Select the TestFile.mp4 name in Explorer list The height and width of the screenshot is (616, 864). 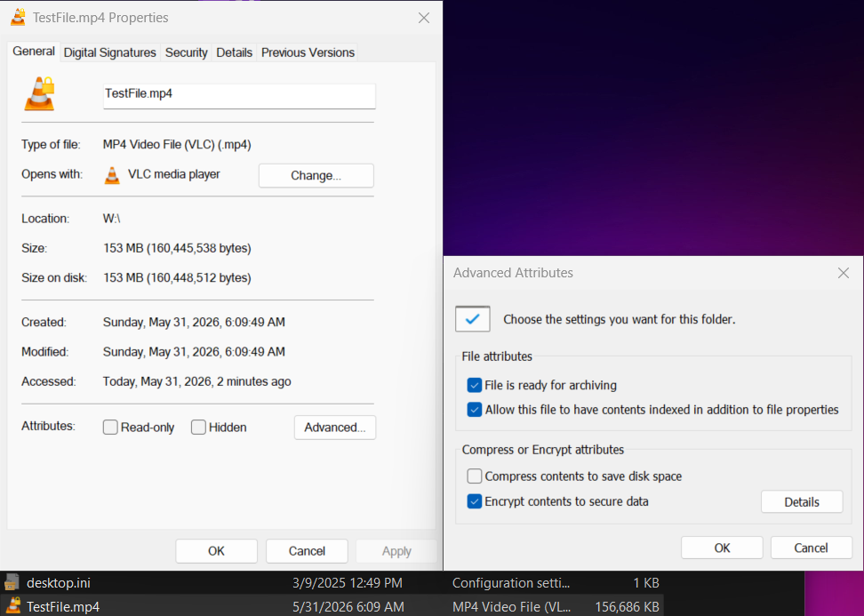coord(63,606)
